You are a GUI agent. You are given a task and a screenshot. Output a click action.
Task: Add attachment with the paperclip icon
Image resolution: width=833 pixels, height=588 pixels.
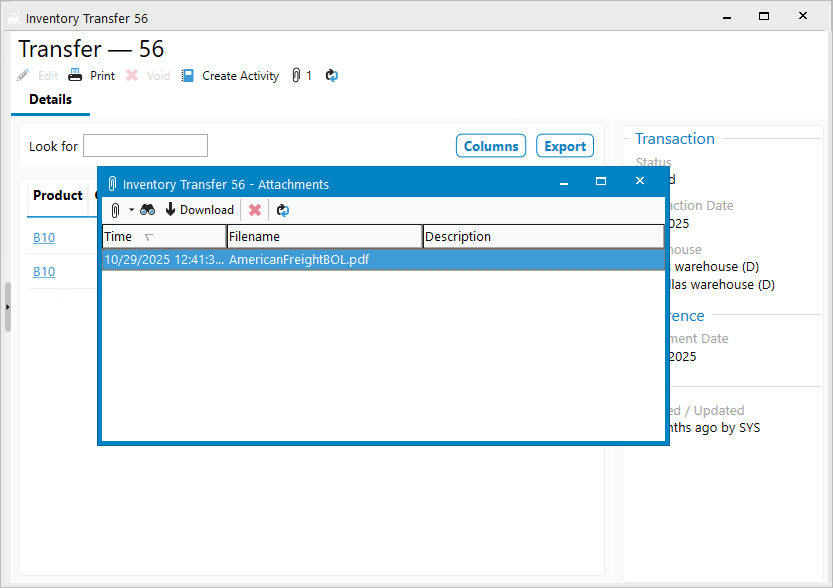tap(115, 210)
